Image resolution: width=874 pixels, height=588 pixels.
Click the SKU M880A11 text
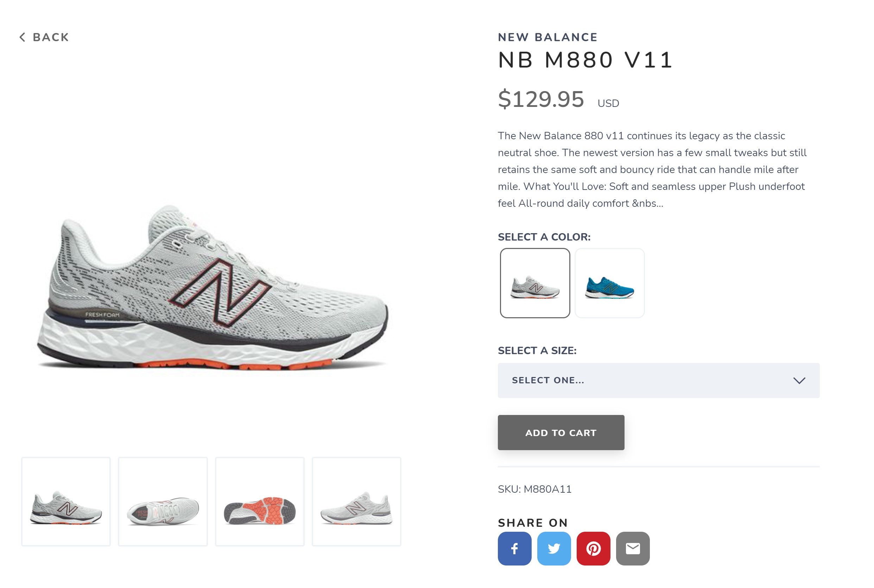point(534,489)
